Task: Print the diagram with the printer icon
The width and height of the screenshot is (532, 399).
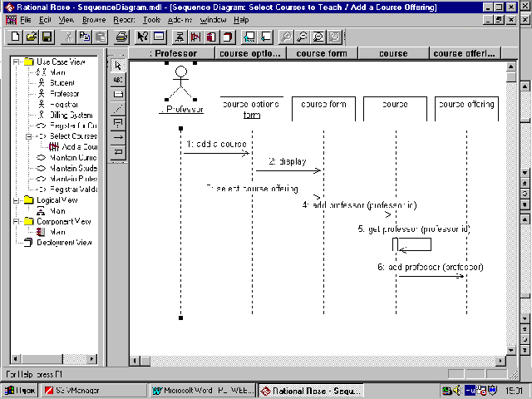Action: [x=121, y=37]
